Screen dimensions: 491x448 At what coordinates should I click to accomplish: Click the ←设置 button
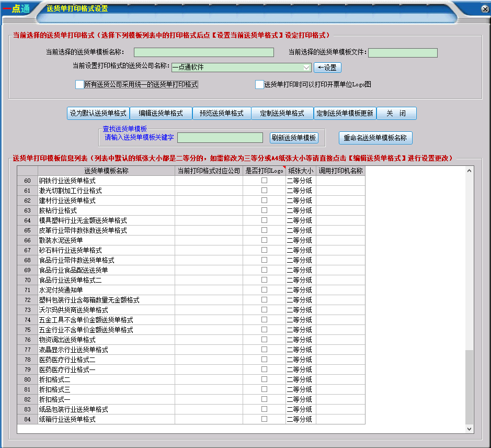tap(327, 68)
